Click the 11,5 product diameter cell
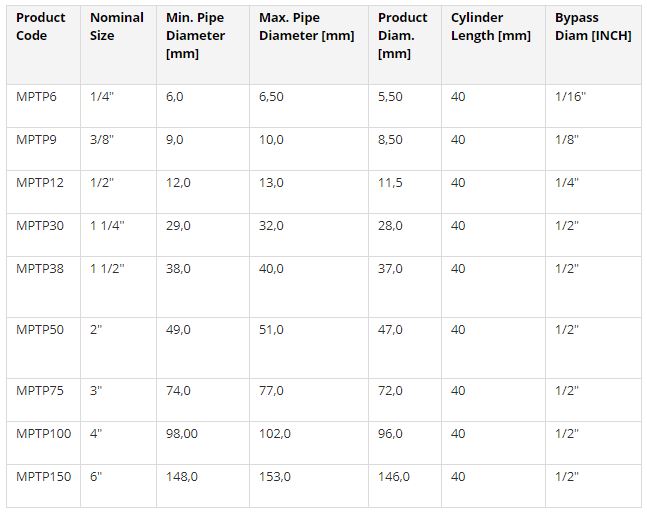 point(391,183)
